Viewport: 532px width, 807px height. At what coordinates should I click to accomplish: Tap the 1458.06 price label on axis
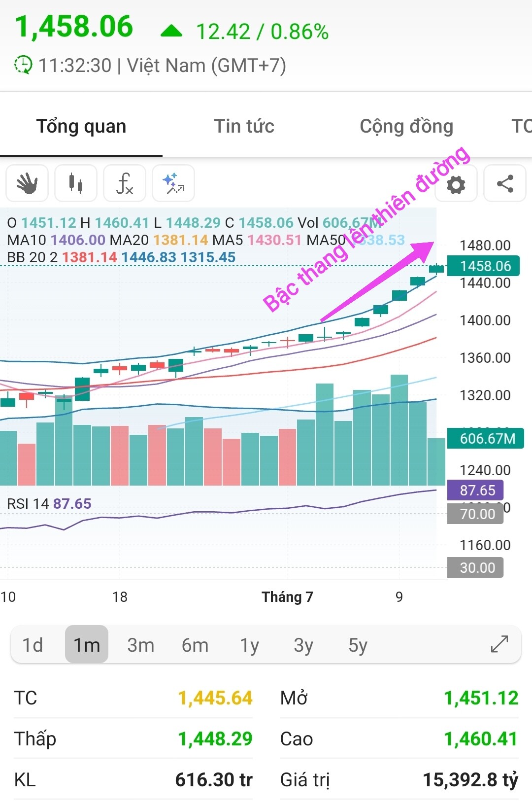click(x=484, y=266)
